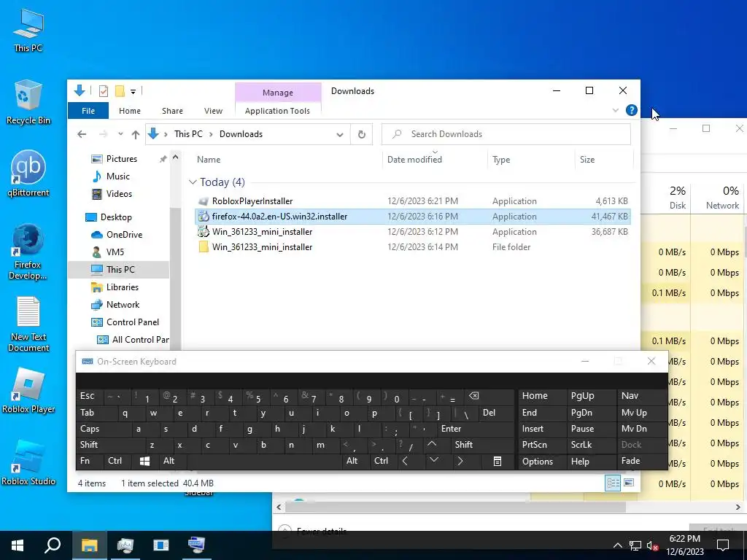747x560 pixels.
Task: Toggle Fn key on On-Screen Keyboard
Action: (90, 461)
